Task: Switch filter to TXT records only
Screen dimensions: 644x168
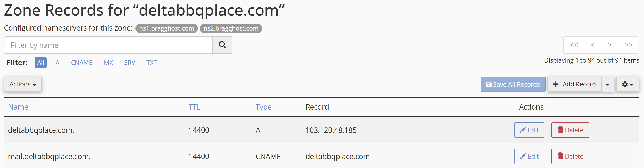Action: click(x=152, y=63)
